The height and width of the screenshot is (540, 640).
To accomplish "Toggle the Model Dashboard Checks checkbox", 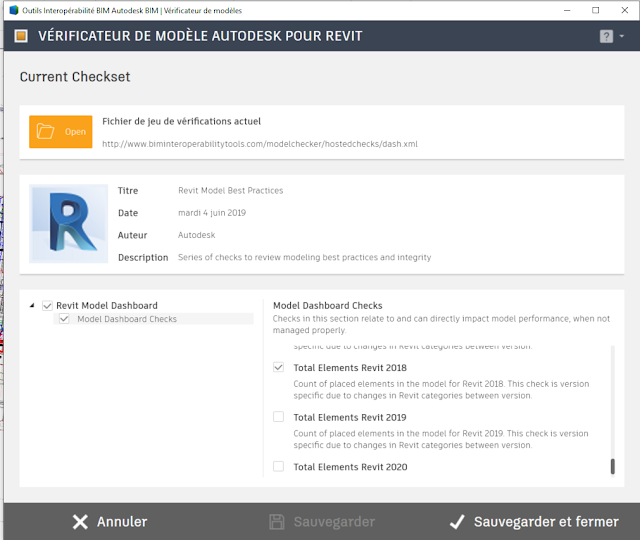I will pyautogui.click(x=64, y=319).
